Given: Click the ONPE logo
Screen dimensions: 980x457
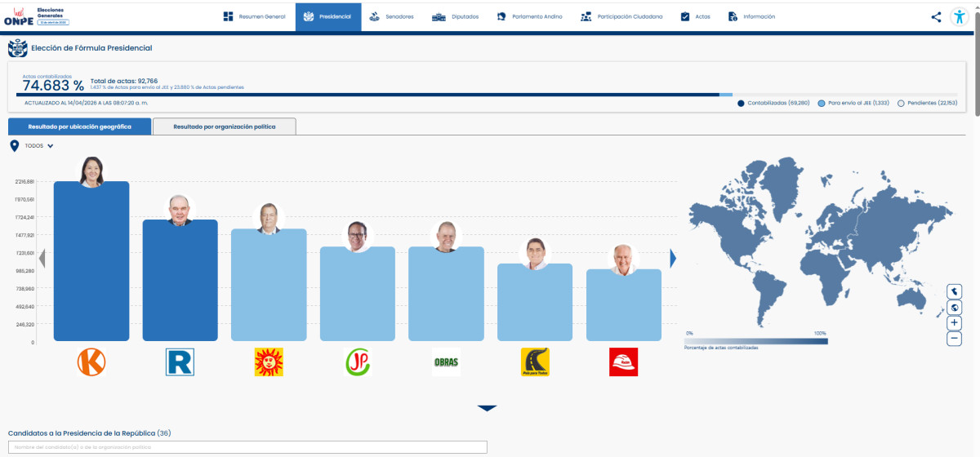Looking at the screenshot, I should [18, 17].
